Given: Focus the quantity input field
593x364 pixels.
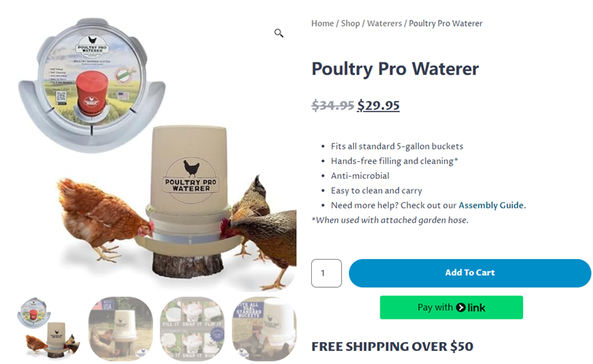Looking at the screenshot, I should 326,273.
